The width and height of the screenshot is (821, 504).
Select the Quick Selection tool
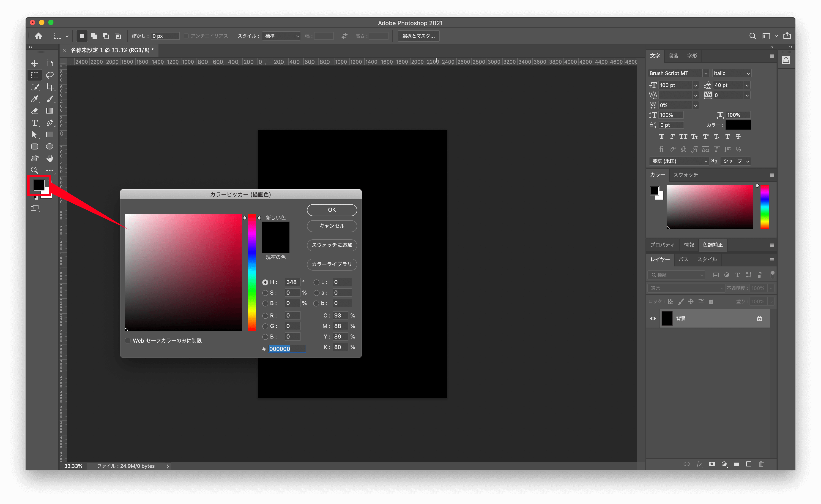[x=34, y=87]
